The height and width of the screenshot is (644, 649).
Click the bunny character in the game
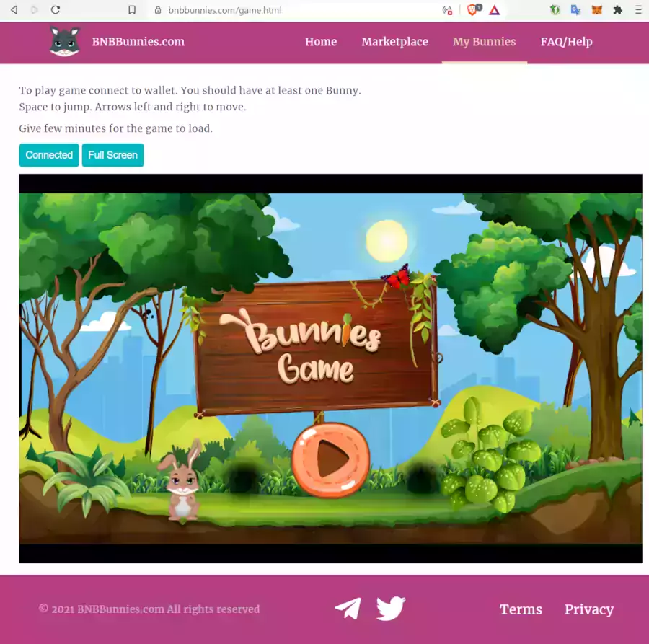click(182, 480)
